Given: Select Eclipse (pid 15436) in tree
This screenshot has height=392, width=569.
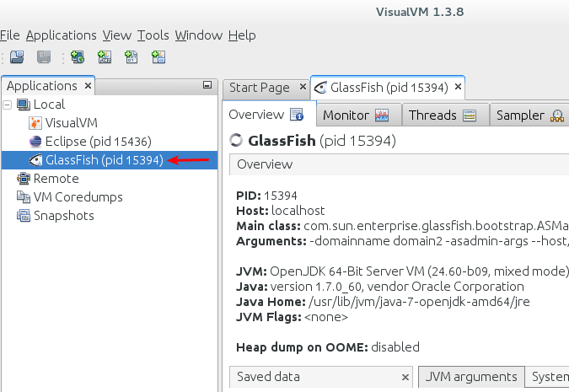Looking at the screenshot, I should click(99, 142).
